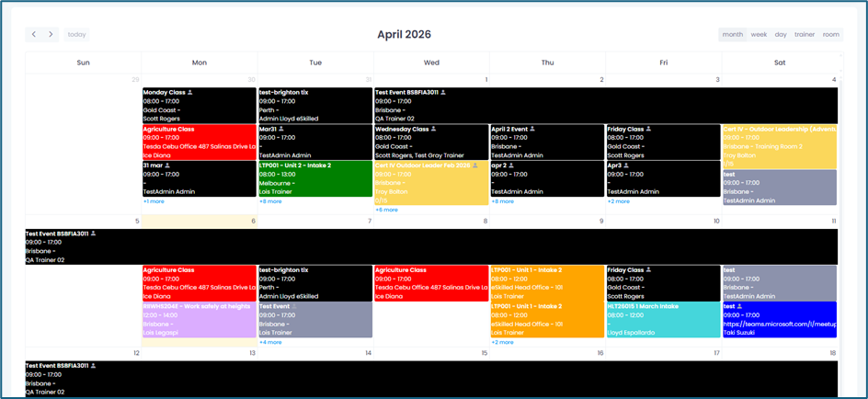Open the purple Work safely at heights event
The height and width of the screenshot is (399, 868).
(x=199, y=319)
